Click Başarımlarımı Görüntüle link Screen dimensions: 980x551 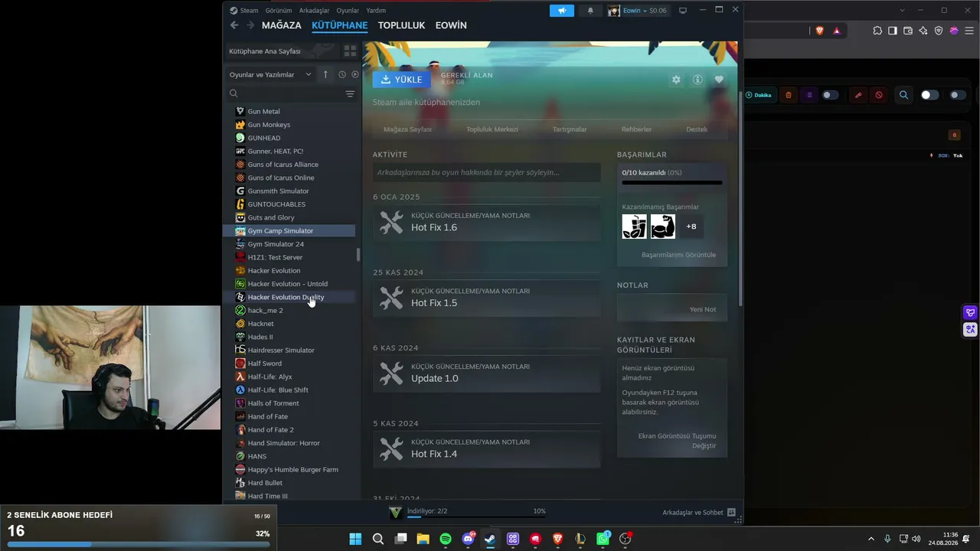(678, 255)
